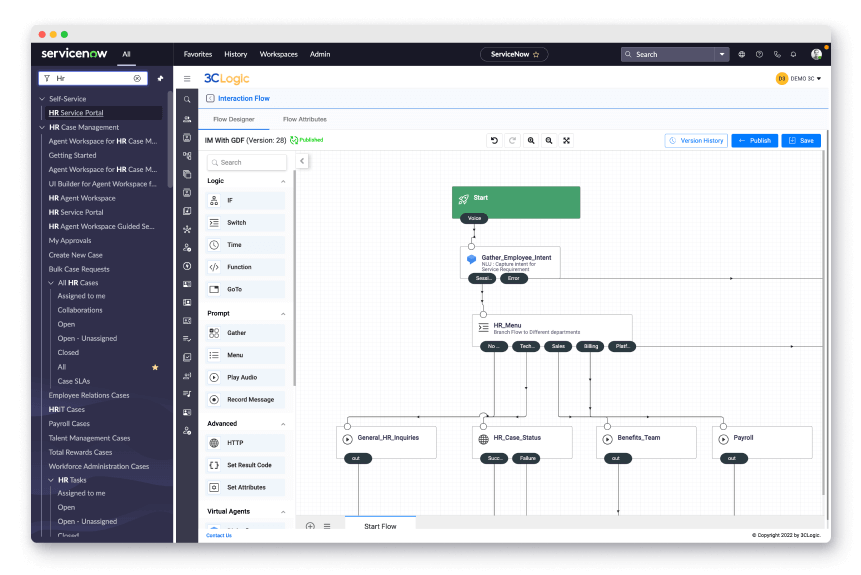Viewport: 861px width, 575px height.
Task: Open the All navigation menu
Action: tap(126, 54)
